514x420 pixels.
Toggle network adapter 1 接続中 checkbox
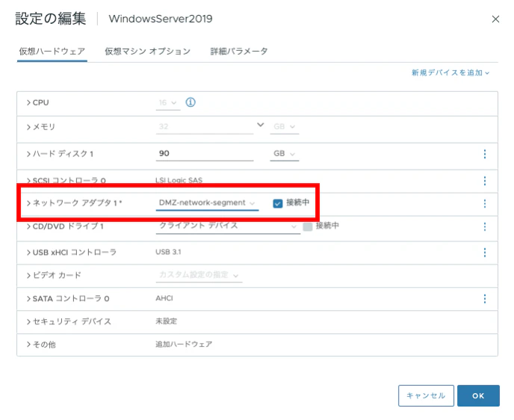tap(278, 203)
